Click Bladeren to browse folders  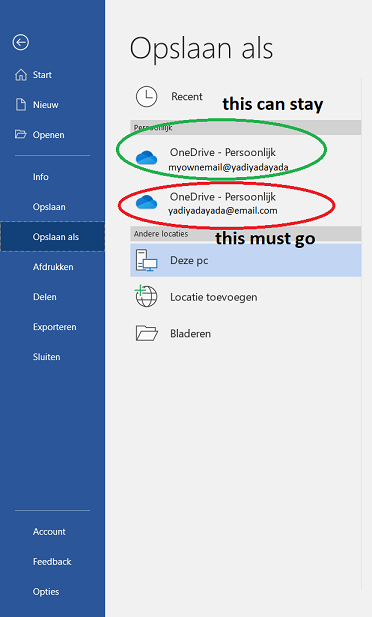(246, 333)
